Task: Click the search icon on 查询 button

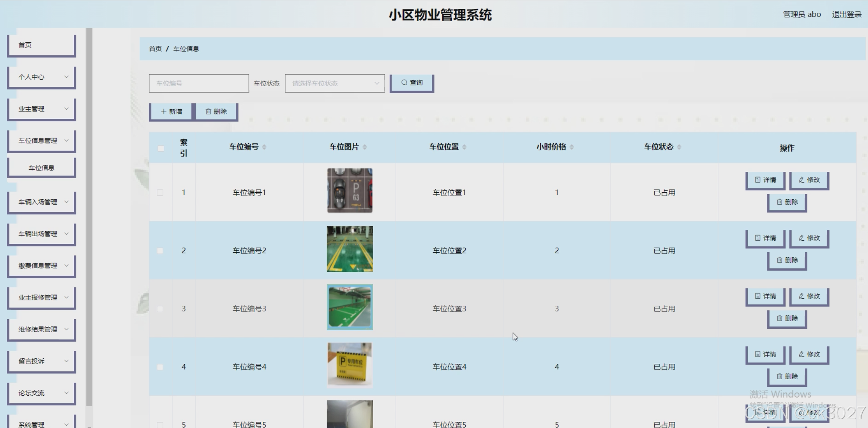Action: 404,83
